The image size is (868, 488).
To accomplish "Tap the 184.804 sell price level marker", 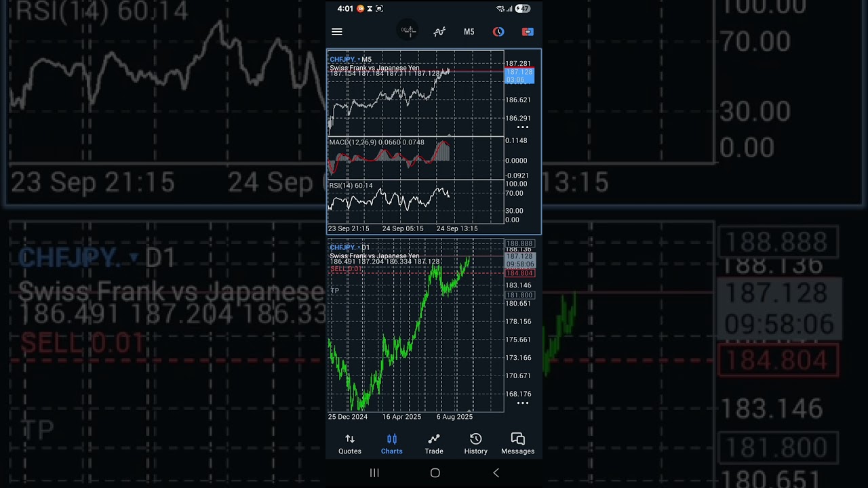I will [520, 273].
